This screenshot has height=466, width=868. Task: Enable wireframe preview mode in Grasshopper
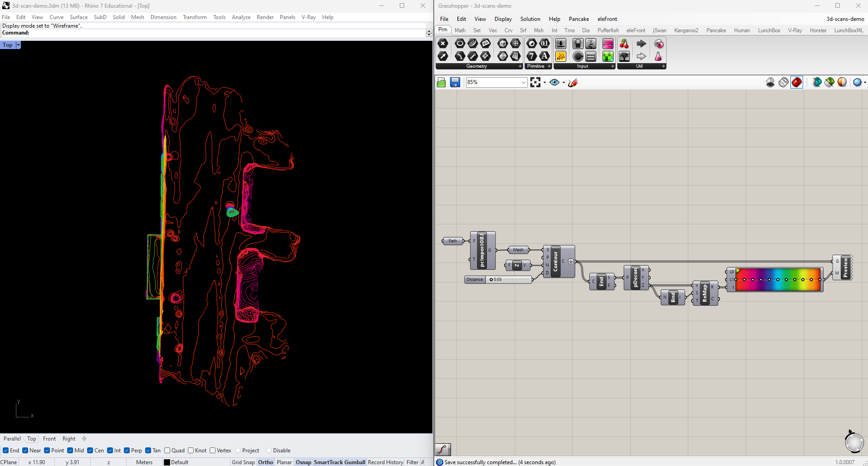coord(784,82)
